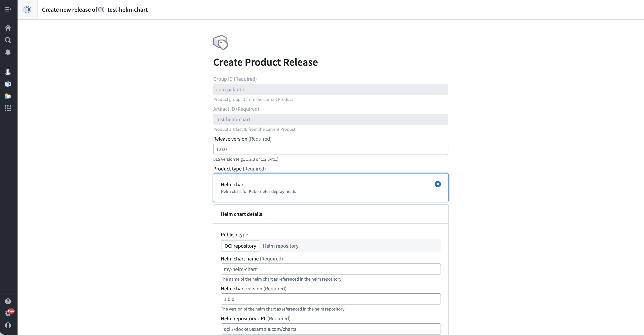Image resolution: width=644 pixels, height=335 pixels.
Task: Open the colored blocks icon in sidebar
Action: pyautogui.click(x=8, y=96)
